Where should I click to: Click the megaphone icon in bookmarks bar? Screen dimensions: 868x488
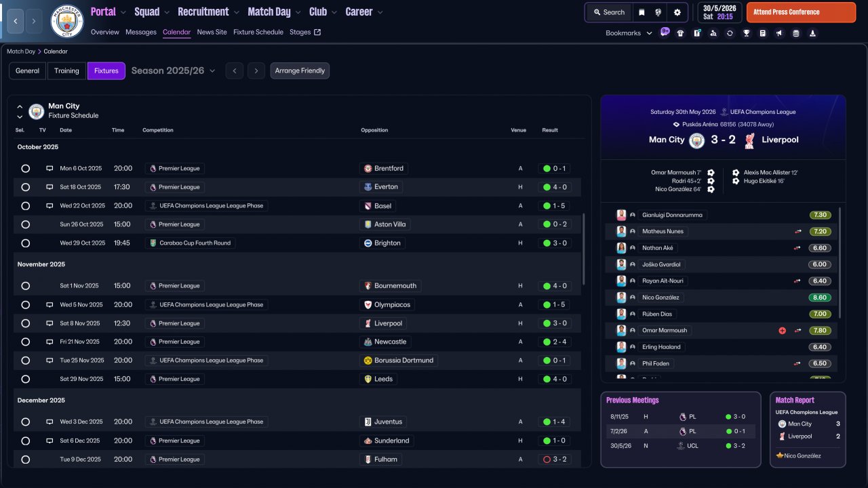click(x=779, y=33)
